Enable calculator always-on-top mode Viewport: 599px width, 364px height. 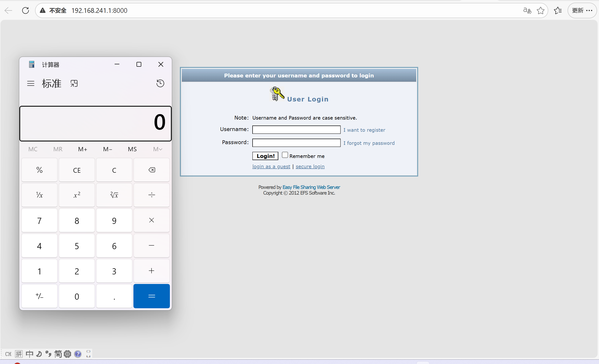74,83
